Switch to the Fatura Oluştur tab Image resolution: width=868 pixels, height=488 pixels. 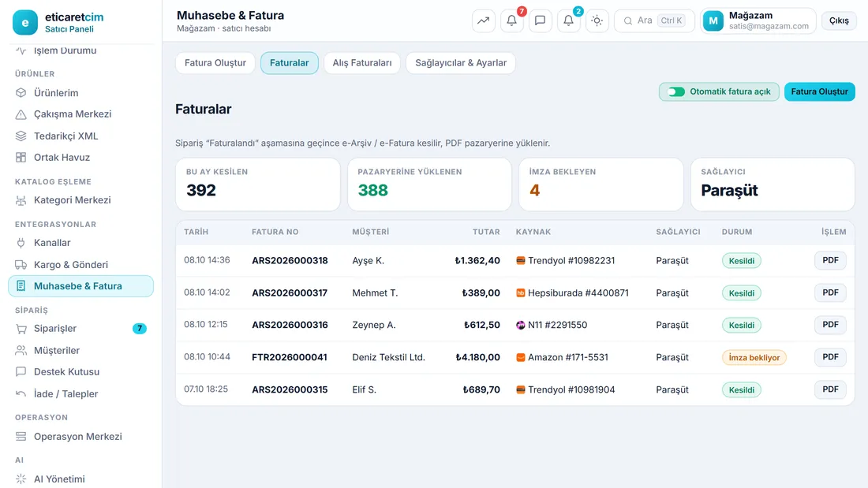pyautogui.click(x=215, y=63)
